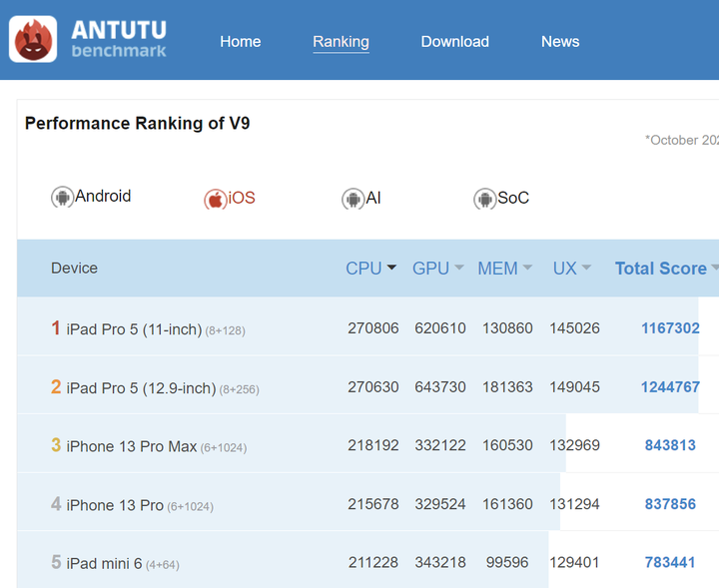Click the Antutu flame logo icon
The image size is (719, 588).
33,39
